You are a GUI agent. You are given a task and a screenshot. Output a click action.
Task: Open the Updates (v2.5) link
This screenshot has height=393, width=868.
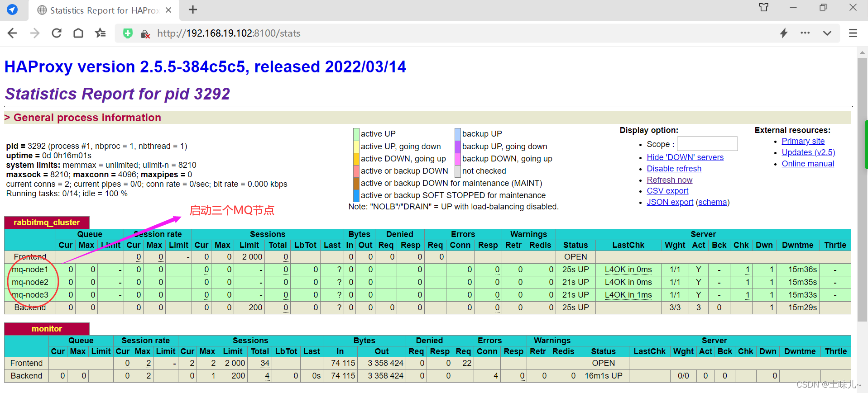pos(808,152)
